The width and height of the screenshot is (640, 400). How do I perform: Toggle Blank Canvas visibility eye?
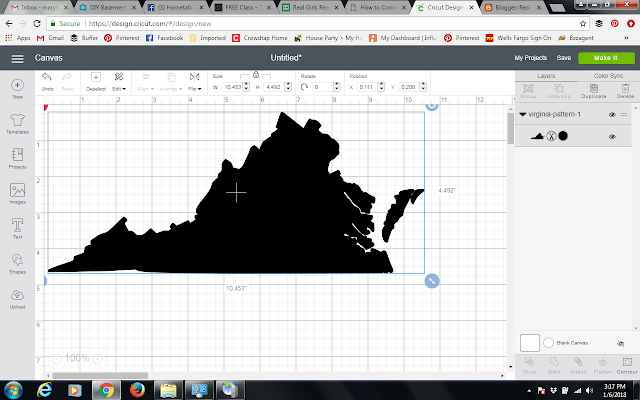pos(620,343)
